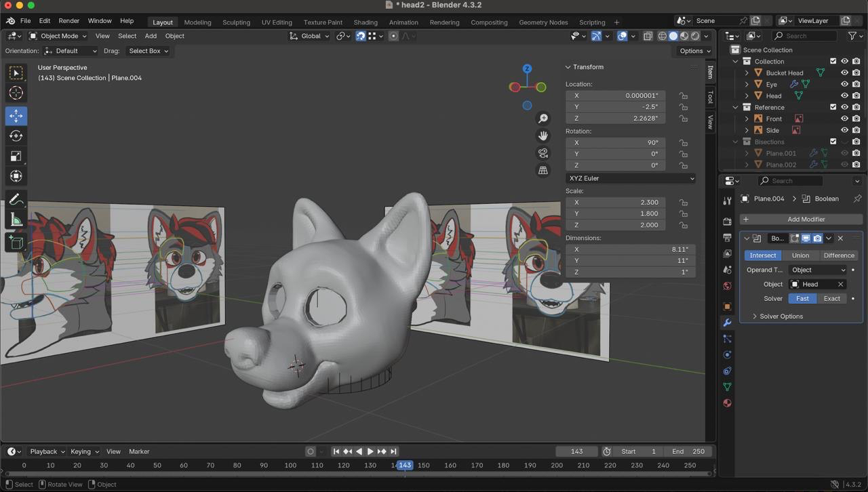Set boolean operation to Union

(800, 255)
